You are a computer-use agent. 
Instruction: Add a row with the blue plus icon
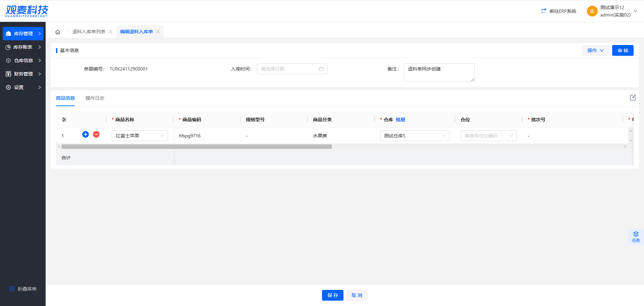pyautogui.click(x=86, y=134)
